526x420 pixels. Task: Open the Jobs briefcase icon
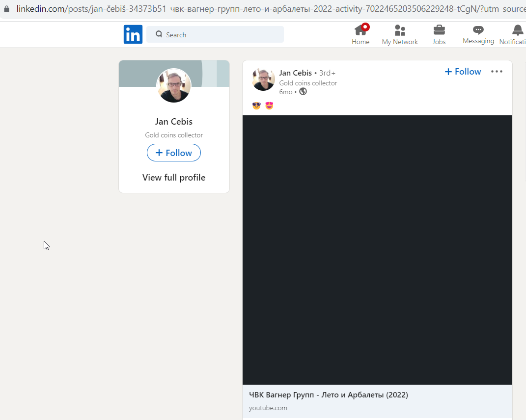point(439,30)
